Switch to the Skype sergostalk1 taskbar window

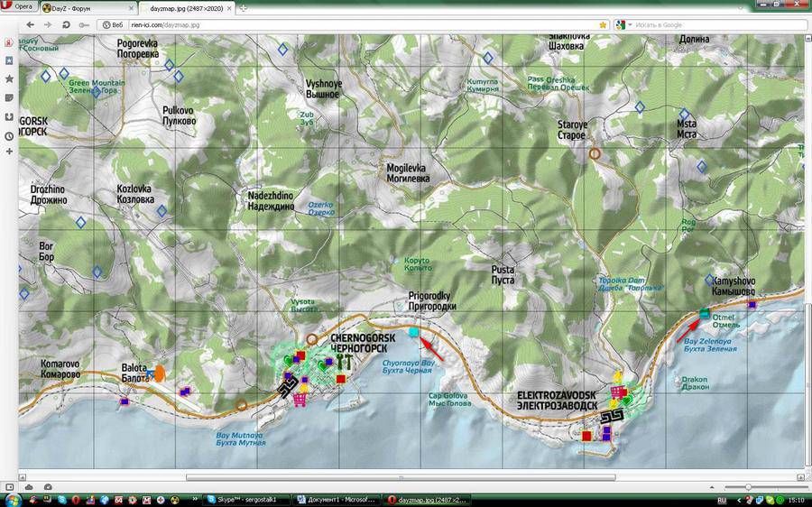(x=245, y=500)
